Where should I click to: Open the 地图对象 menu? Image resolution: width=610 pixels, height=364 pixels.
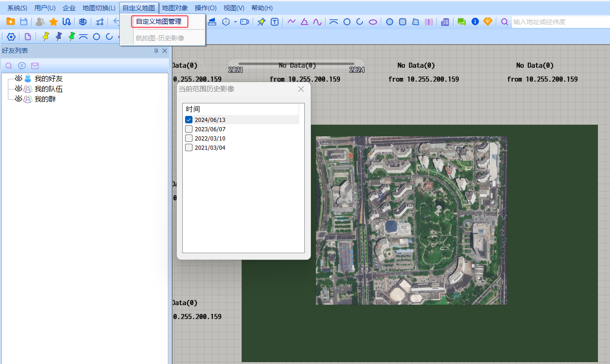175,8
